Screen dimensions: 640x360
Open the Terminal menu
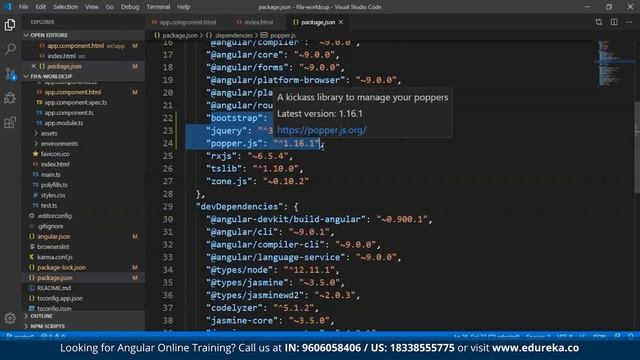pyautogui.click(x=158, y=7)
